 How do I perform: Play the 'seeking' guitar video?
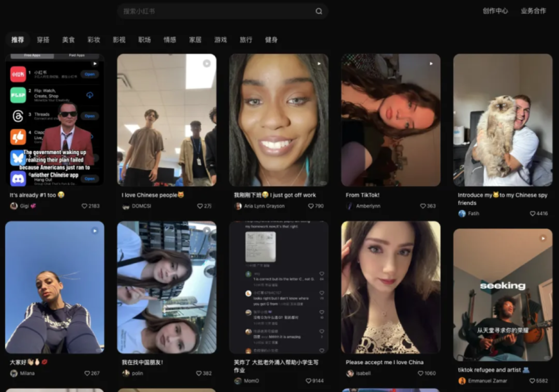pos(502,295)
